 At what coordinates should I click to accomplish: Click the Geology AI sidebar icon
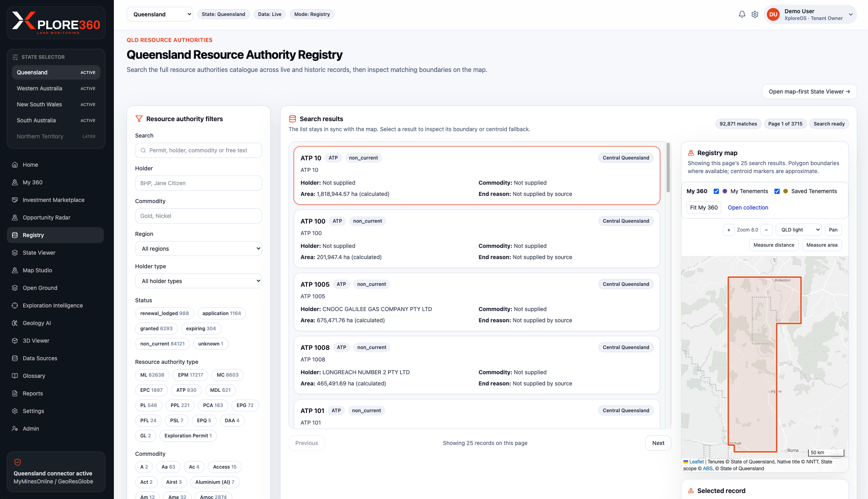coord(15,323)
